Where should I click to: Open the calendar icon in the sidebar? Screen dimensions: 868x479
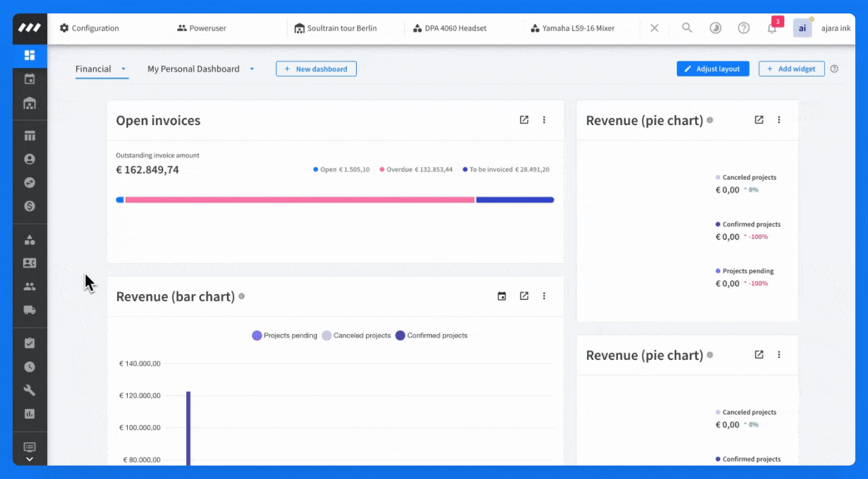pos(29,79)
